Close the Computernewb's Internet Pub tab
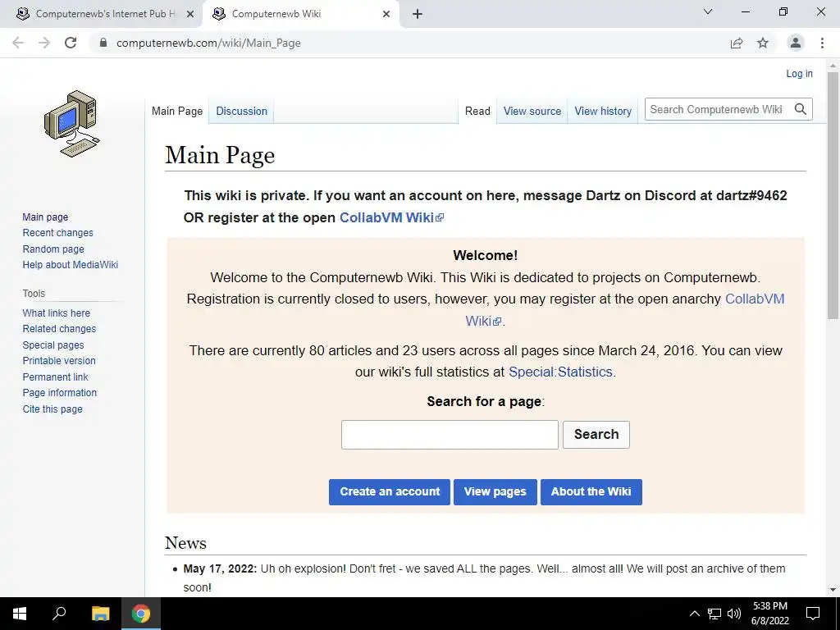 tap(190, 14)
